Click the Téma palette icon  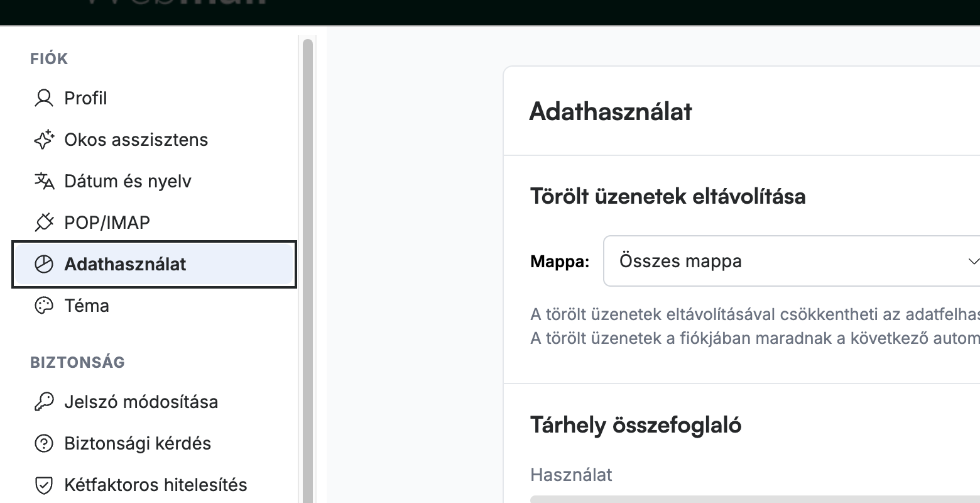43,306
